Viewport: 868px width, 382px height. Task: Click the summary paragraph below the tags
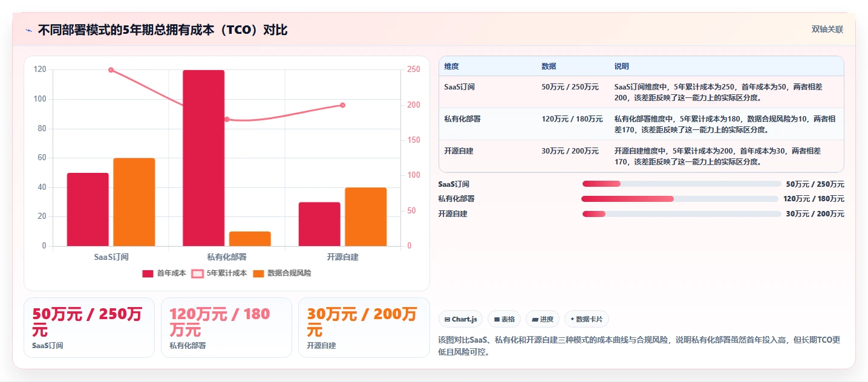click(x=640, y=346)
